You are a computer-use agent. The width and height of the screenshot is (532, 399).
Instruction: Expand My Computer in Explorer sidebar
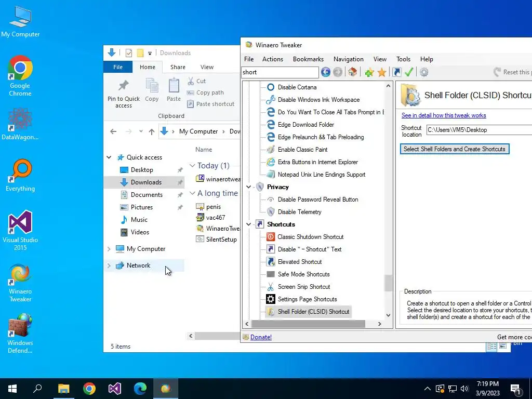tap(109, 249)
